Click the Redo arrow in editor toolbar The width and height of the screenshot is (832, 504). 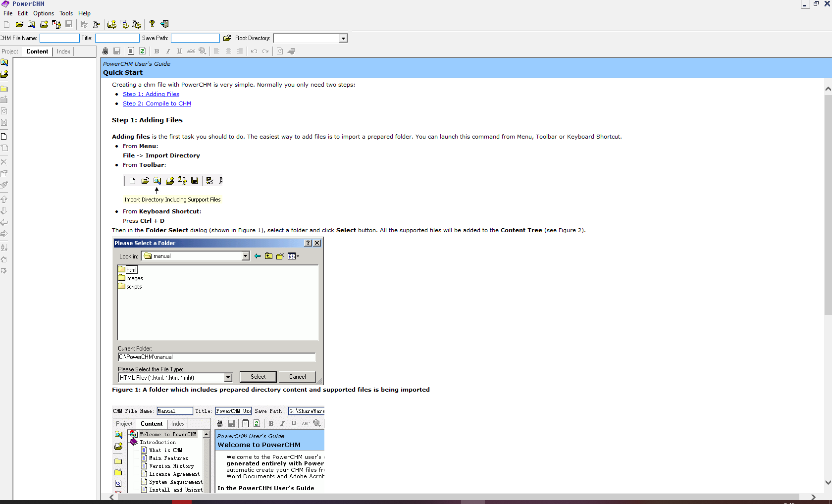click(265, 51)
